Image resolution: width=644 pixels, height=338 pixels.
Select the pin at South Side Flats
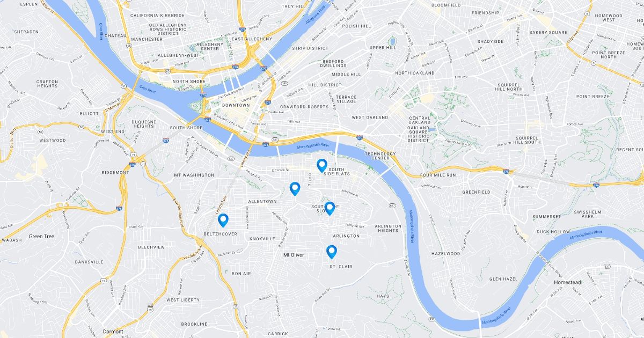pyautogui.click(x=321, y=166)
